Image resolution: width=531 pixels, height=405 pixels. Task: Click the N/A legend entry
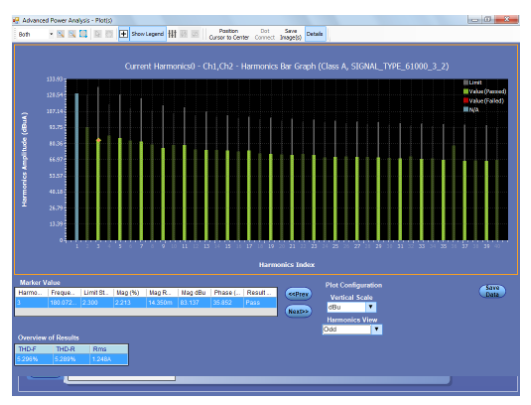(471, 109)
